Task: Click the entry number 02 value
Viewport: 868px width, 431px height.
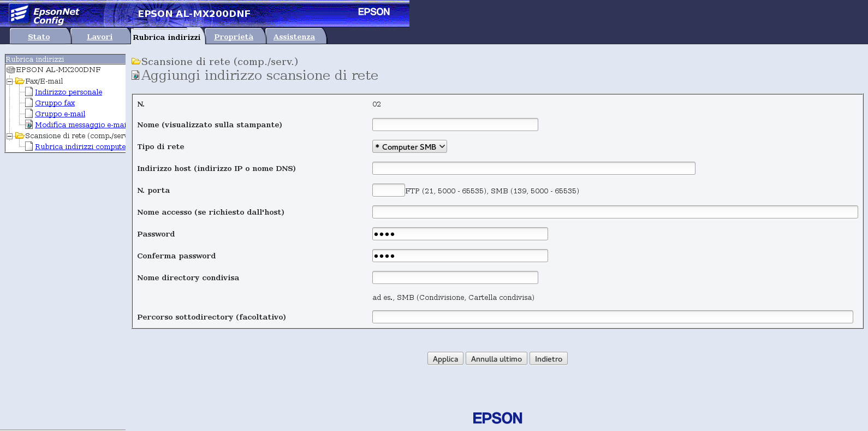Action: pos(377,104)
